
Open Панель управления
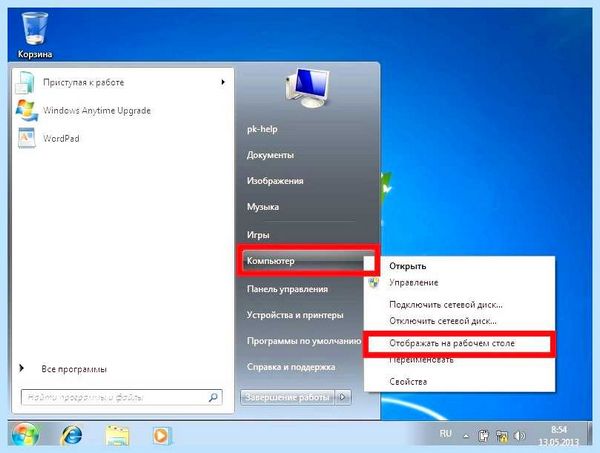[x=287, y=289]
